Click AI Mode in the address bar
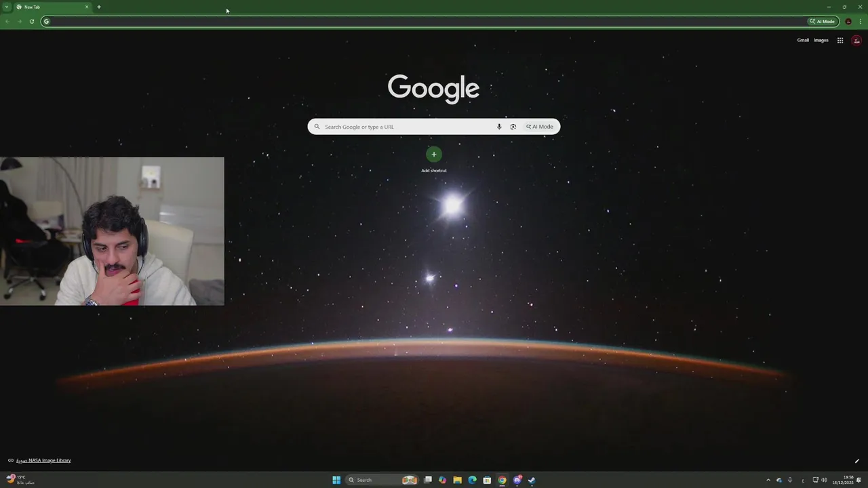 pyautogui.click(x=822, y=21)
